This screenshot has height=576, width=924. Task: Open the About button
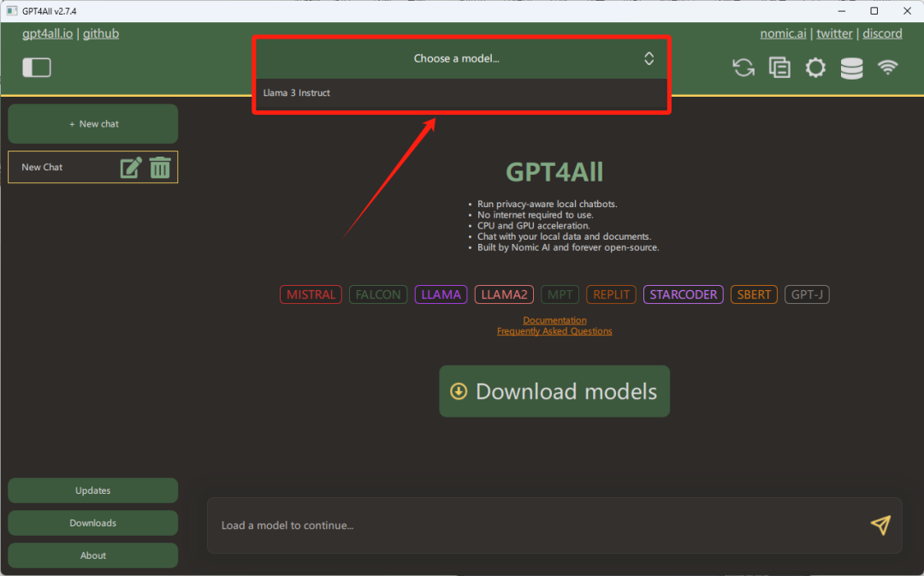click(93, 555)
